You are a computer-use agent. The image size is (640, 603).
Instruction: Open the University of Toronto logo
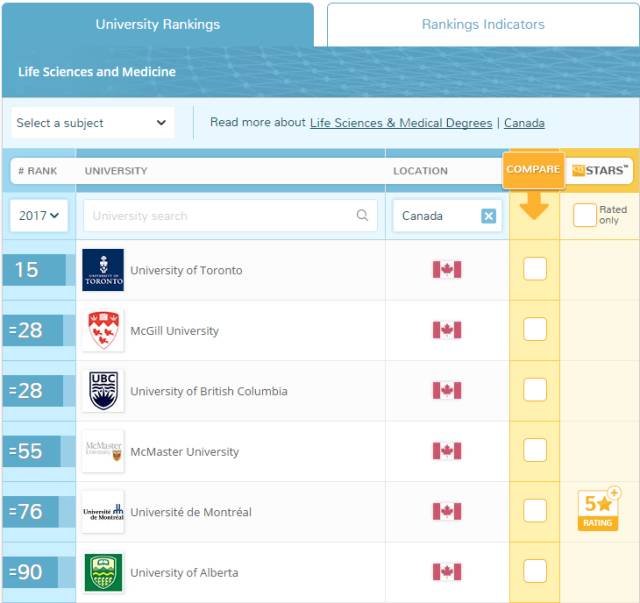103,270
